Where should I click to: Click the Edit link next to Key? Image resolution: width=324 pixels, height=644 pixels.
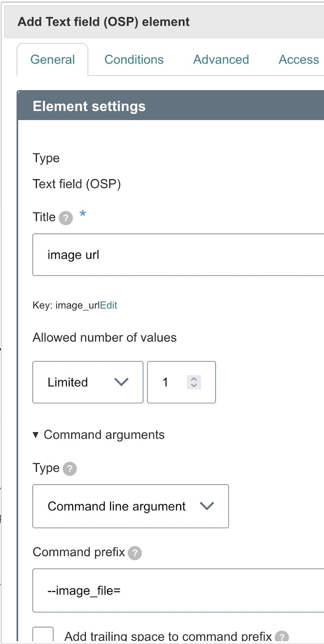tap(108, 305)
